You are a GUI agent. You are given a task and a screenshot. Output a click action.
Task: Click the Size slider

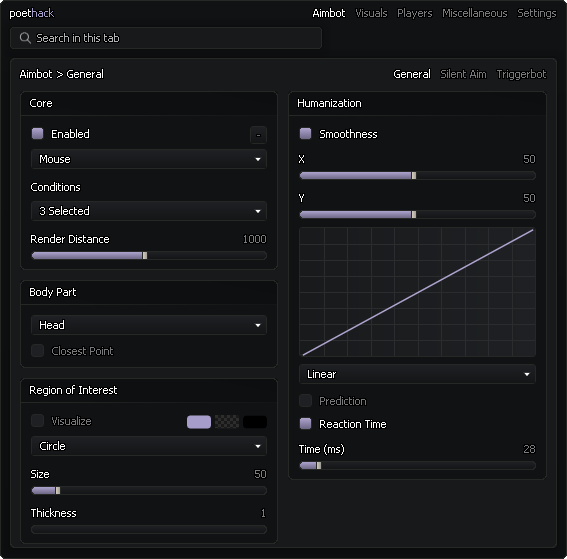[x=149, y=491]
